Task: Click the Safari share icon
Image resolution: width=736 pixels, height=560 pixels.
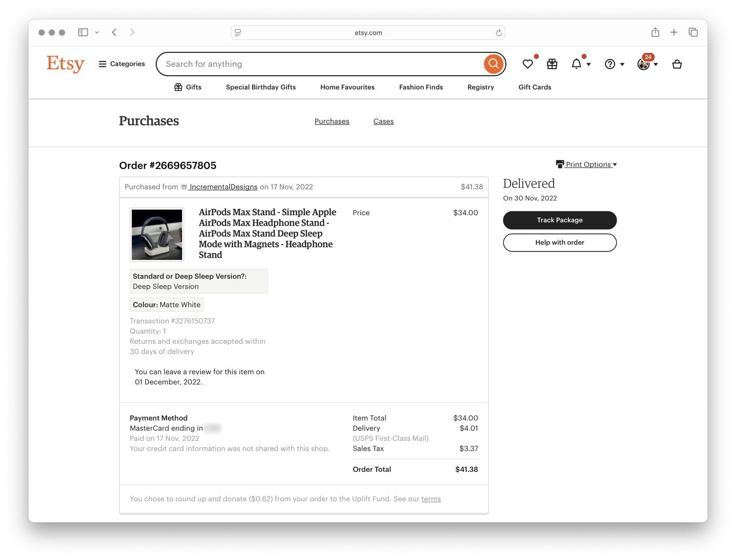Action: pyautogui.click(x=655, y=32)
